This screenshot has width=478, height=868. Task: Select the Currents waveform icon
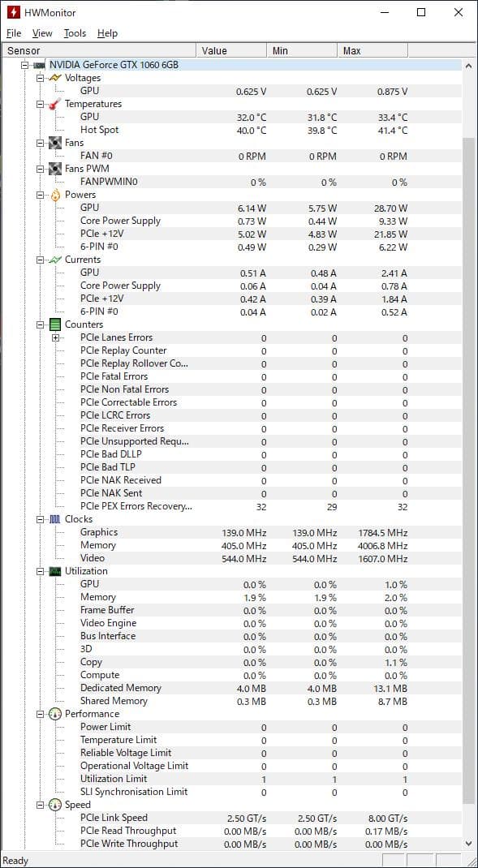(55, 260)
